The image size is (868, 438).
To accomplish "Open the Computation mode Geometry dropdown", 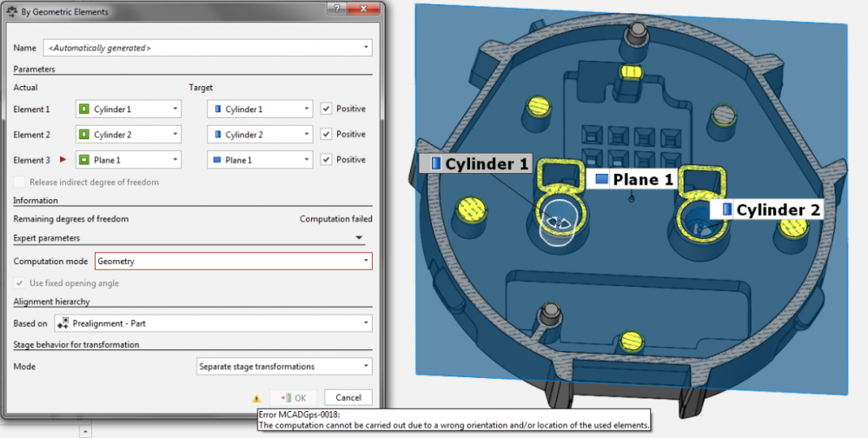I will pyautogui.click(x=233, y=261).
